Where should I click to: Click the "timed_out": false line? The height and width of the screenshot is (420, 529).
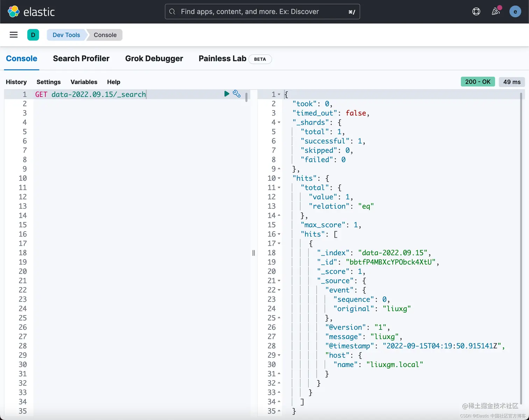[331, 113]
